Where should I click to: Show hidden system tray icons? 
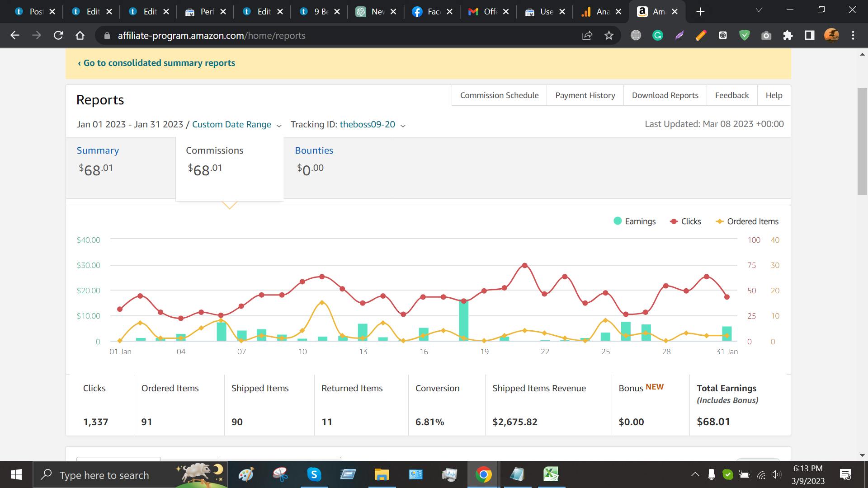point(695,474)
